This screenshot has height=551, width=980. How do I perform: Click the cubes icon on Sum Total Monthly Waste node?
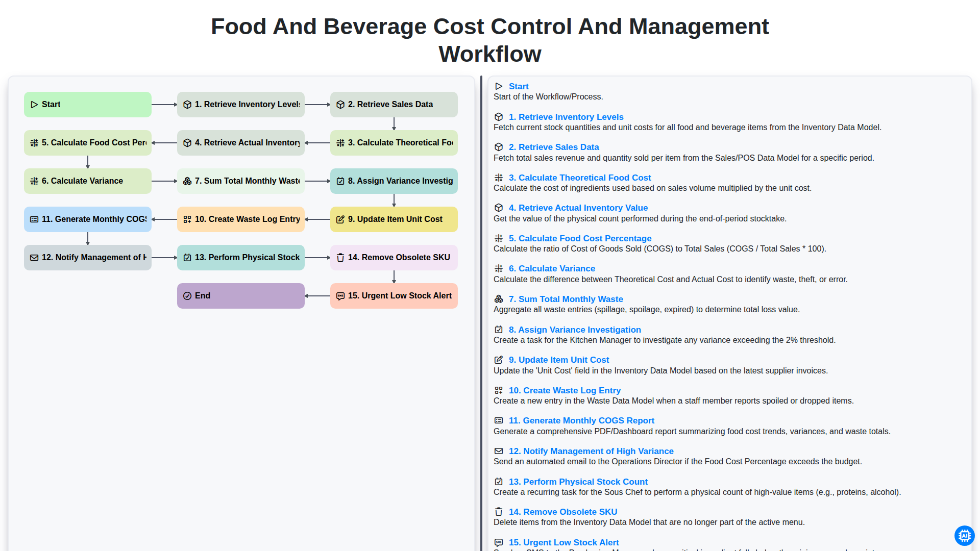pos(187,181)
